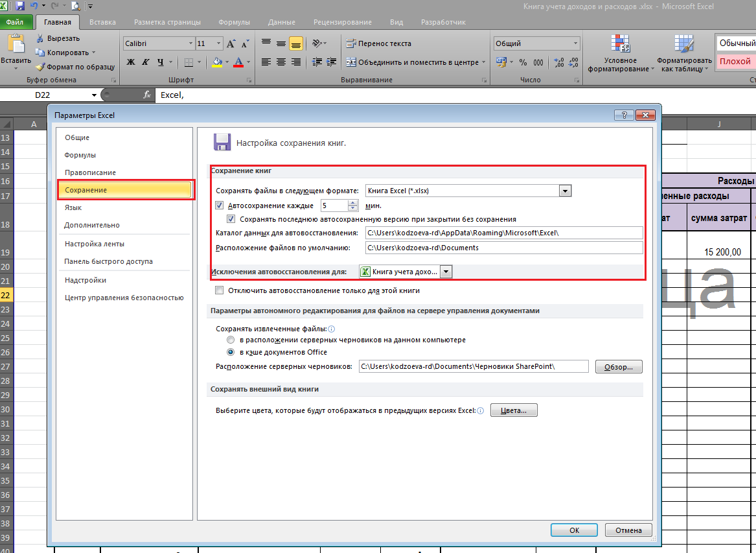
Task: Apply thousands separator (000) format
Action: pos(538,62)
